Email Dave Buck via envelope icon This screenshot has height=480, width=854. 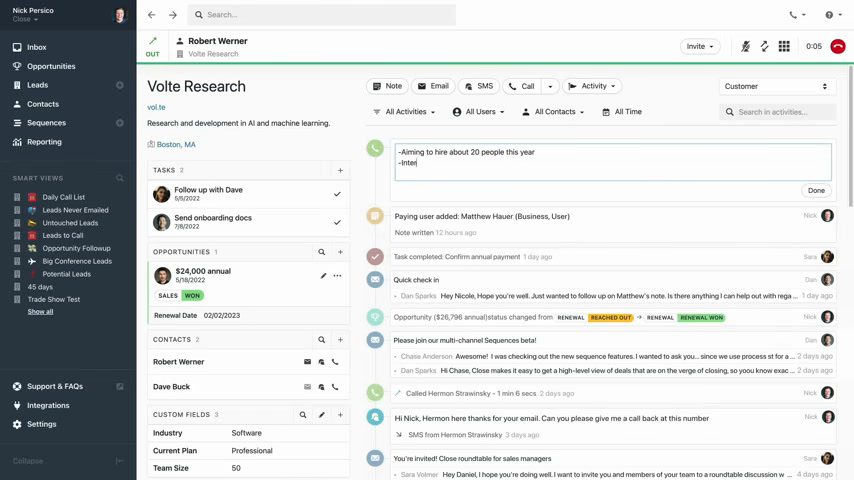pyautogui.click(x=307, y=387)
